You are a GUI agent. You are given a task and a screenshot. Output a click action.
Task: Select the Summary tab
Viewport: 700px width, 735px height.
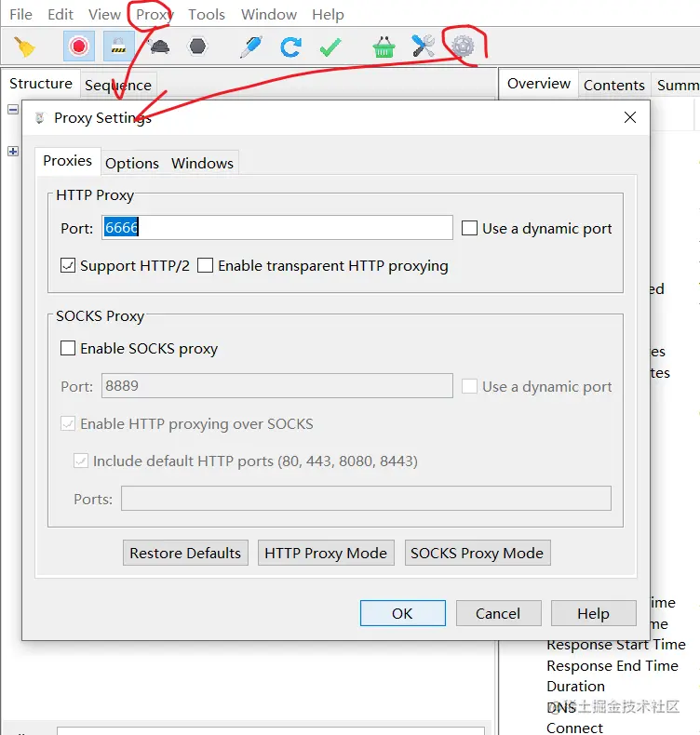coord(676,86)
